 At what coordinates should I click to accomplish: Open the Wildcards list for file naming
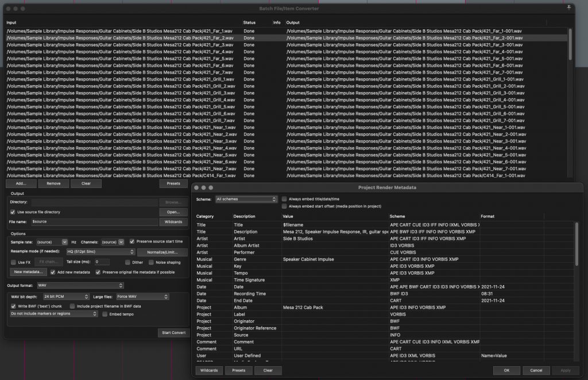click(172, 221)
